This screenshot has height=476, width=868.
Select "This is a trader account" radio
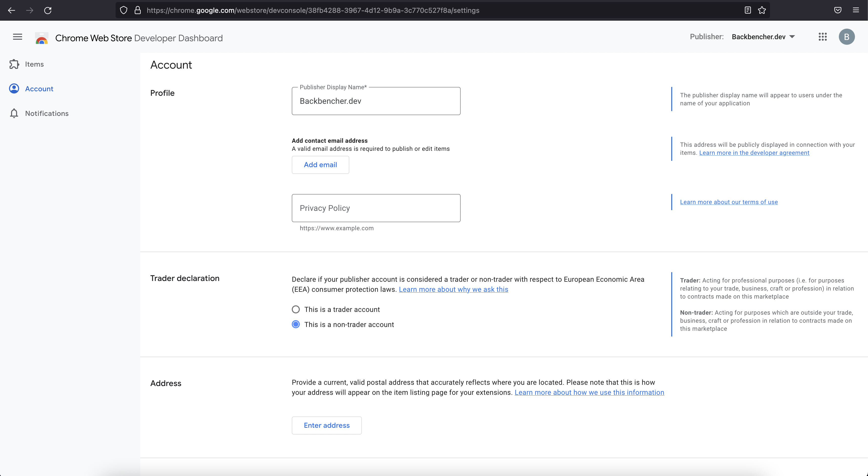pos(296,309)
